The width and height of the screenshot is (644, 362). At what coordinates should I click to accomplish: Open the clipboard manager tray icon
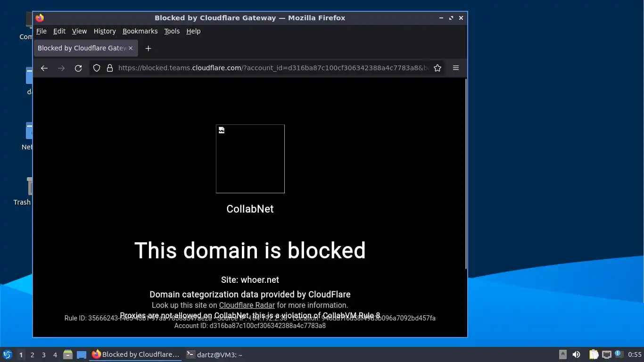[x=594, y=354]
